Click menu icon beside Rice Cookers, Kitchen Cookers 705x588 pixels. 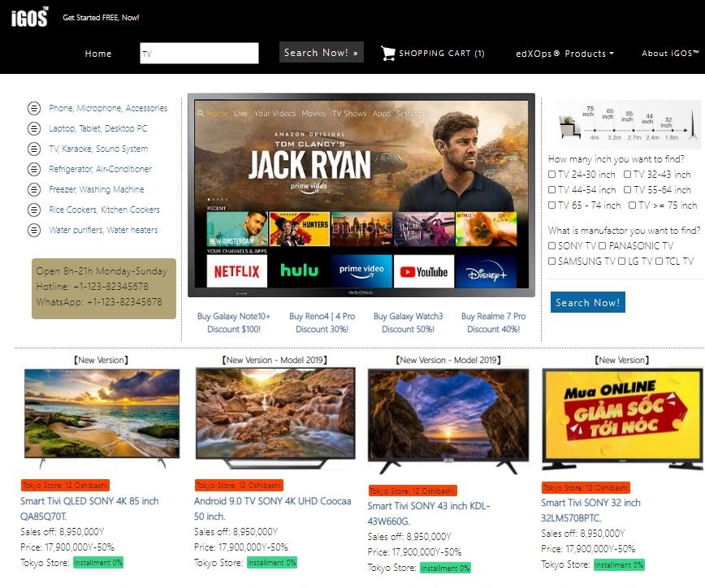click(34, 210)
